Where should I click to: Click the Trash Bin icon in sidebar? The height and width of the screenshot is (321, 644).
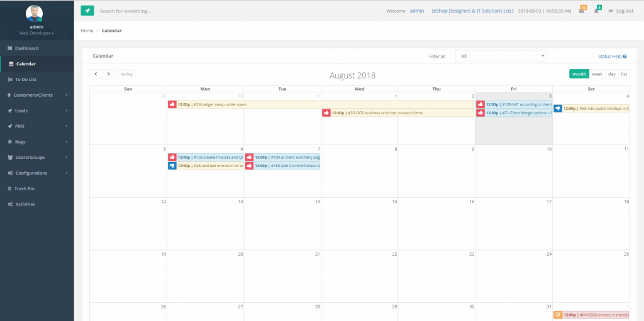click(x=9, y=188)
